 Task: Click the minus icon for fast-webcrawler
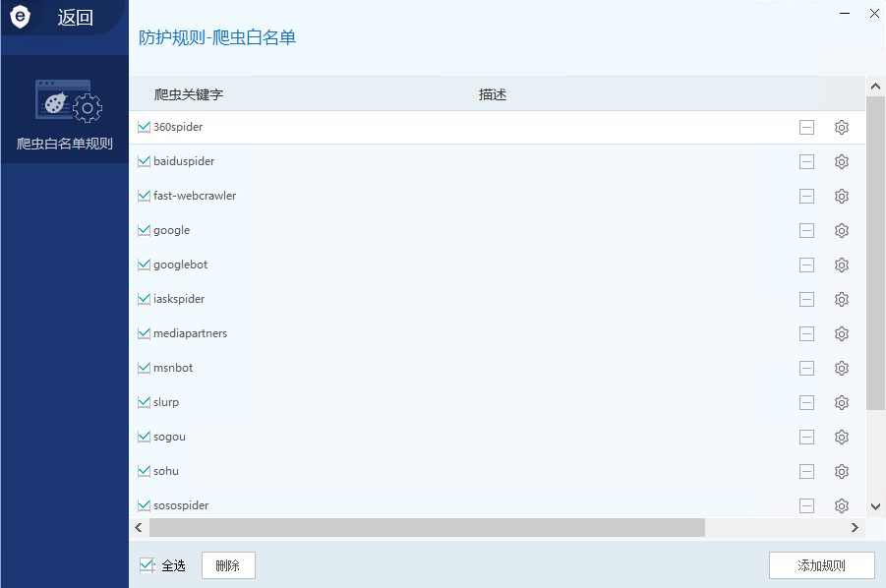tap(806, 196)
